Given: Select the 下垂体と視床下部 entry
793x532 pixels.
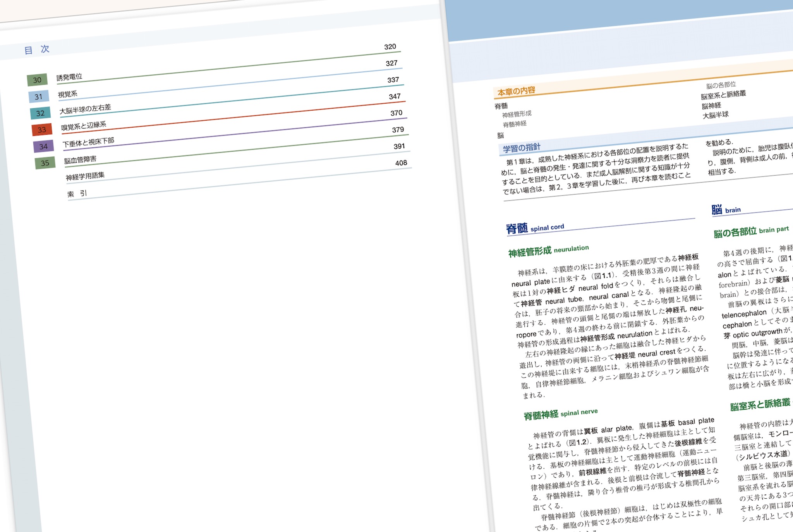Looking at the screenshot, I should [x=88, y=142].
